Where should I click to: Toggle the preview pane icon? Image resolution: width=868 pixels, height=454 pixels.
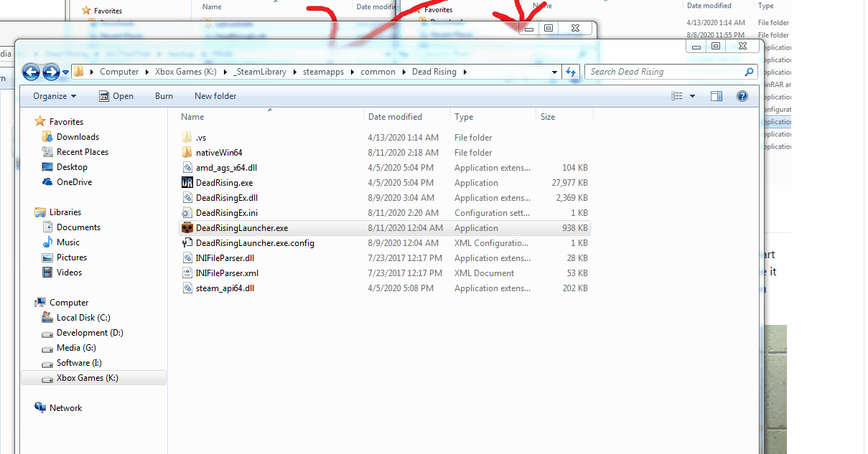tap(717, 96)
